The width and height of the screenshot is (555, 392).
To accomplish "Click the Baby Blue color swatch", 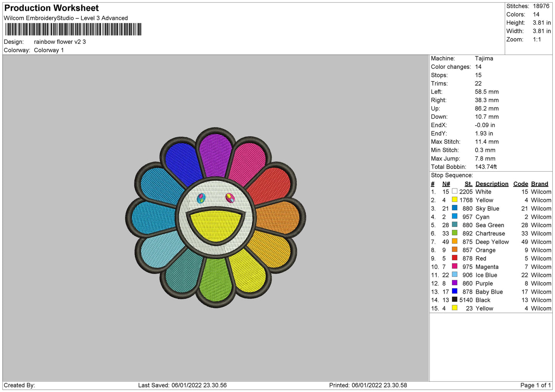I will click(454, 291).
